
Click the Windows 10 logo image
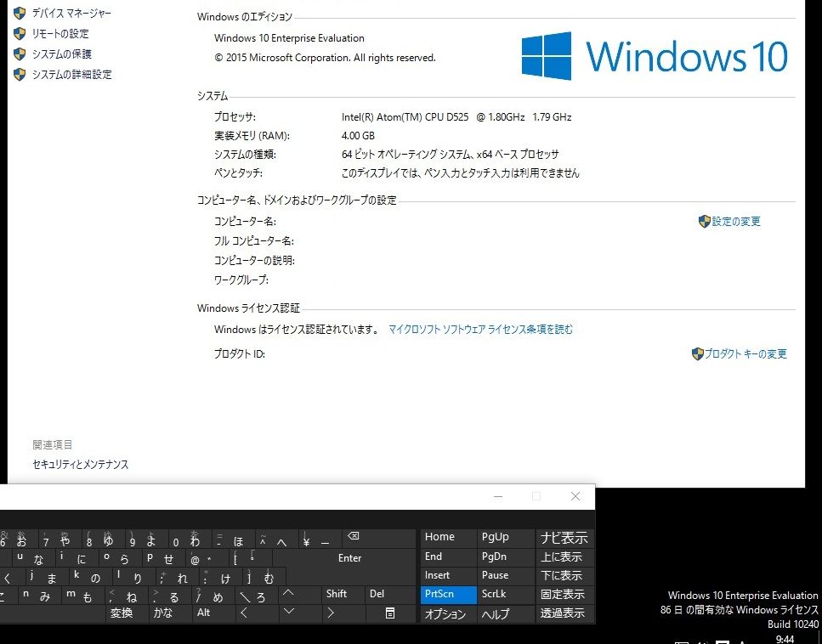[655, 56]
